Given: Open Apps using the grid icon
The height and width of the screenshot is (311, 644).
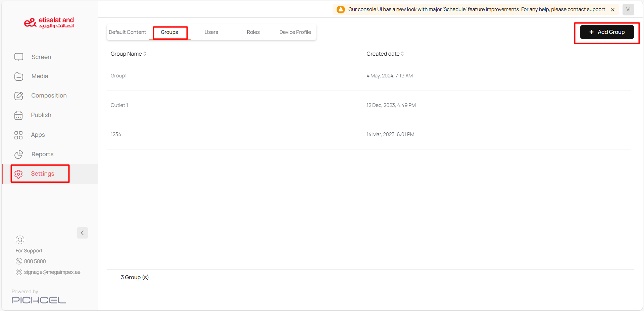Looking at the screenshot, I should click(x=18, y=135).
